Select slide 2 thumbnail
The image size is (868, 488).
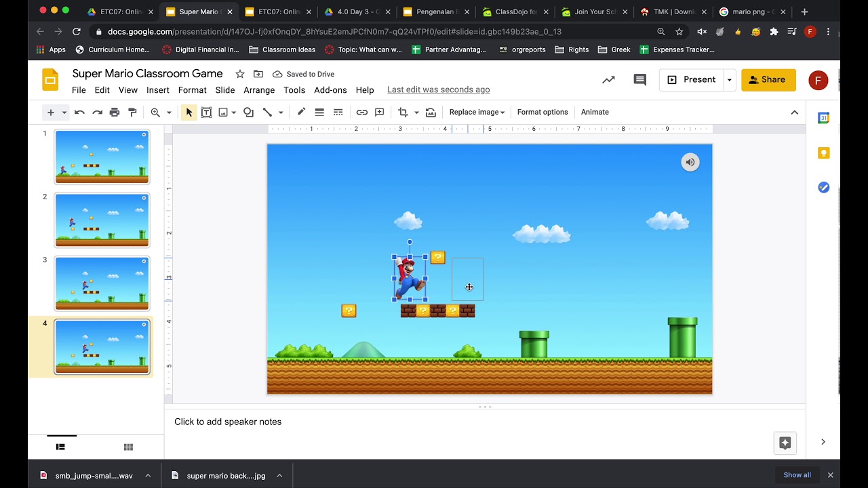(102, 220)
